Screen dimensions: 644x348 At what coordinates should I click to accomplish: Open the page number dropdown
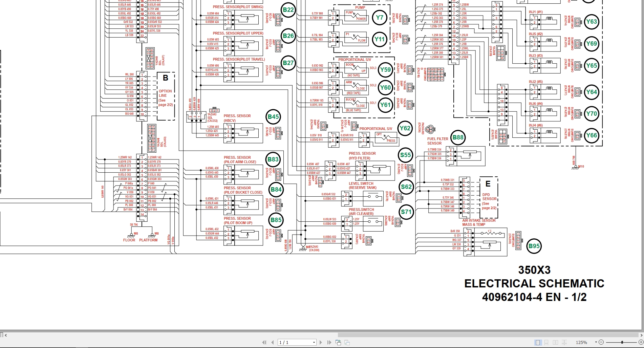315,342
